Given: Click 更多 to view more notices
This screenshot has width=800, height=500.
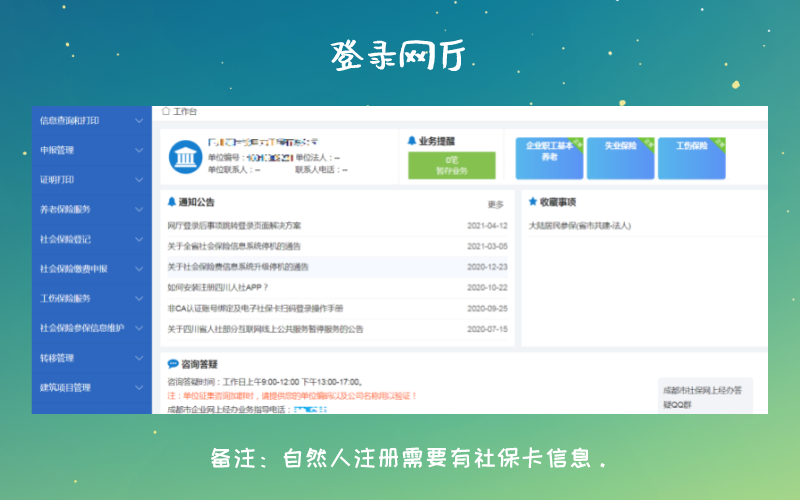Looking at the screenshot, I should tap(495, 204).
